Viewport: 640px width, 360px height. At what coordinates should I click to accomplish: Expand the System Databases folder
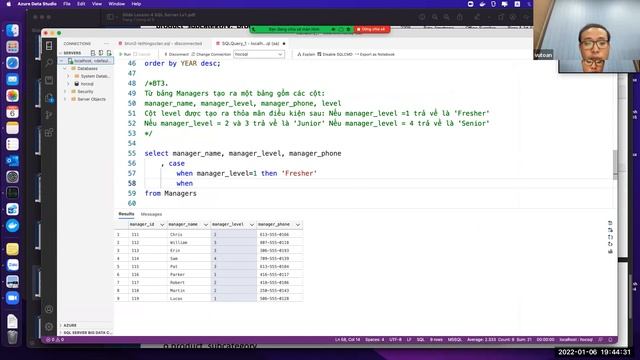point(68,76)
